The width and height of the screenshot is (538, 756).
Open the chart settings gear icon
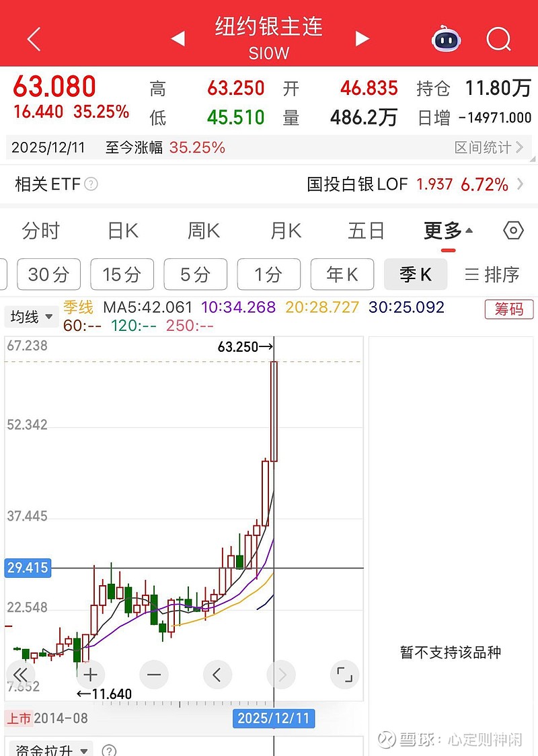click(x=513, y=231)
